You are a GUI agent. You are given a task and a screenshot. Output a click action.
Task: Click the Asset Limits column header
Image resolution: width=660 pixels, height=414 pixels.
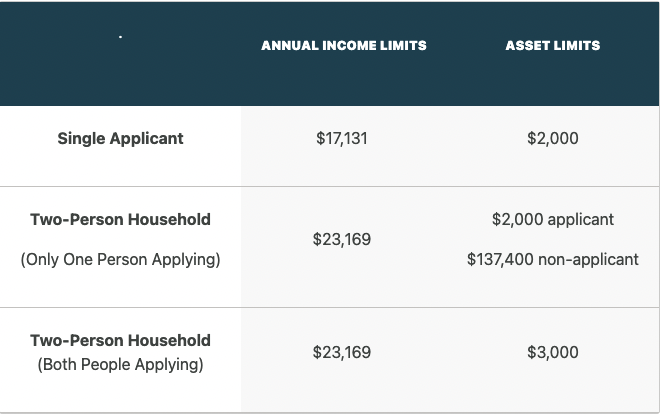(553, 45)
